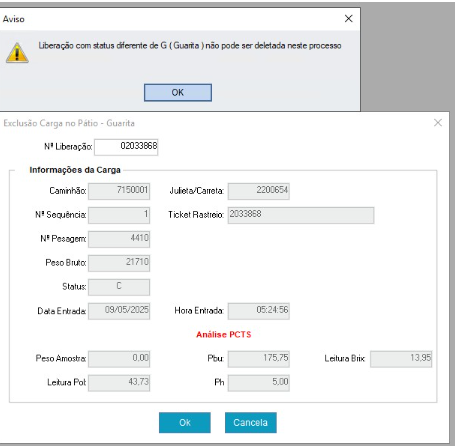Click the Peso Amostra field showing 0,00
This screenshot has height=446, width=455.
pos(119,359)
